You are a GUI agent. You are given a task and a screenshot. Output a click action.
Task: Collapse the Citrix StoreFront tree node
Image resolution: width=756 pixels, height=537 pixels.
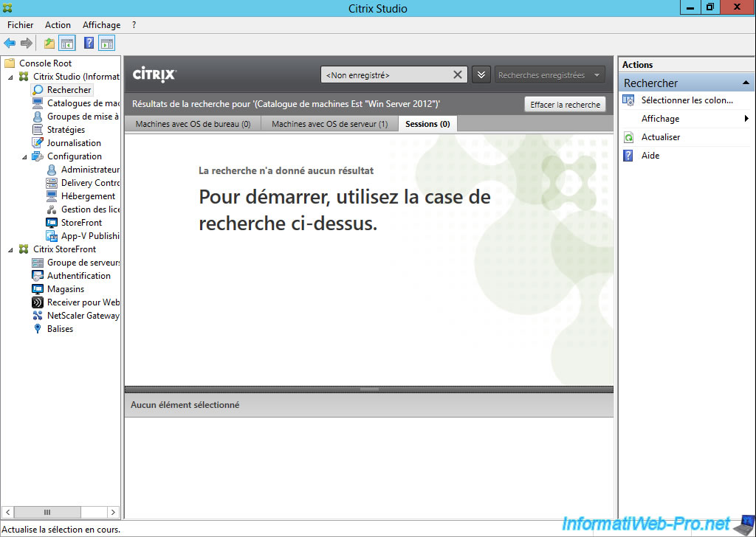[x=10, y=250]
